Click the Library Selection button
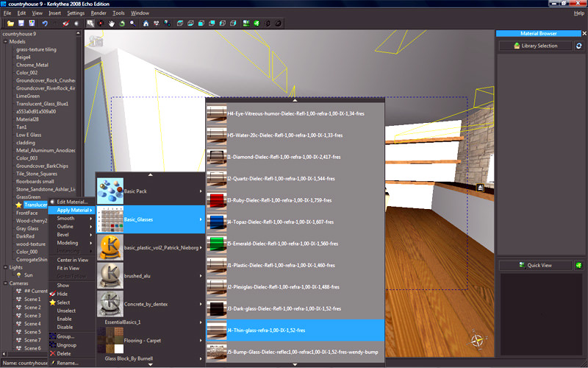Screen dimensions: 588x368 click(x=536, y=46)
